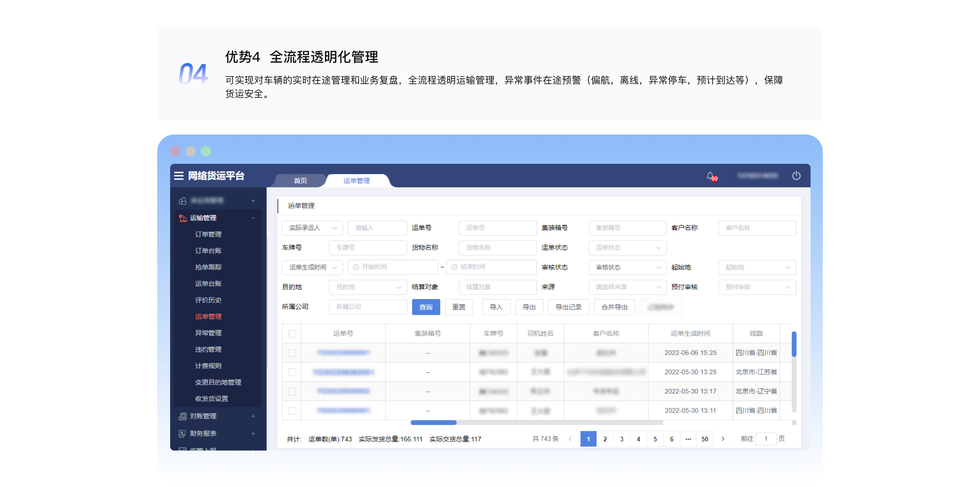The height and width of the screenshot is (487, 980).
Task: Check the row dated 2022-06-06 15:25
Action: coord(292,353)
